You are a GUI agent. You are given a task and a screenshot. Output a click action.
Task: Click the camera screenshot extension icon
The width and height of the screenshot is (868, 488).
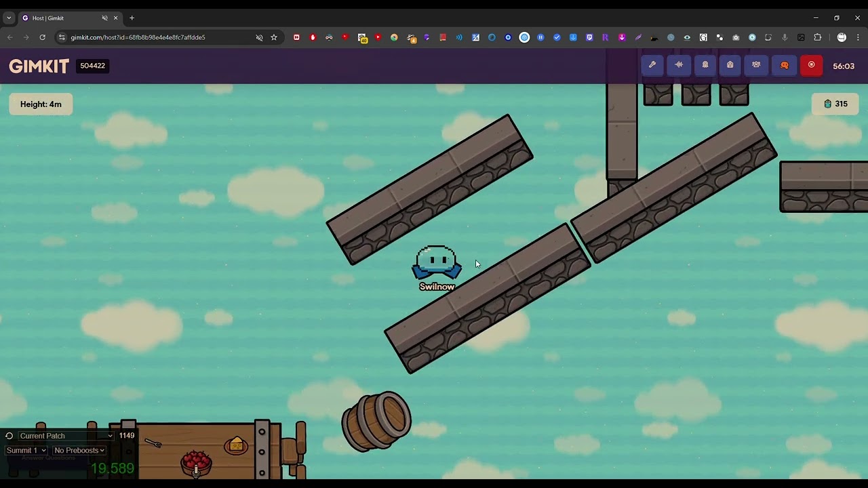pyautogui.click(x=736, y=37)
